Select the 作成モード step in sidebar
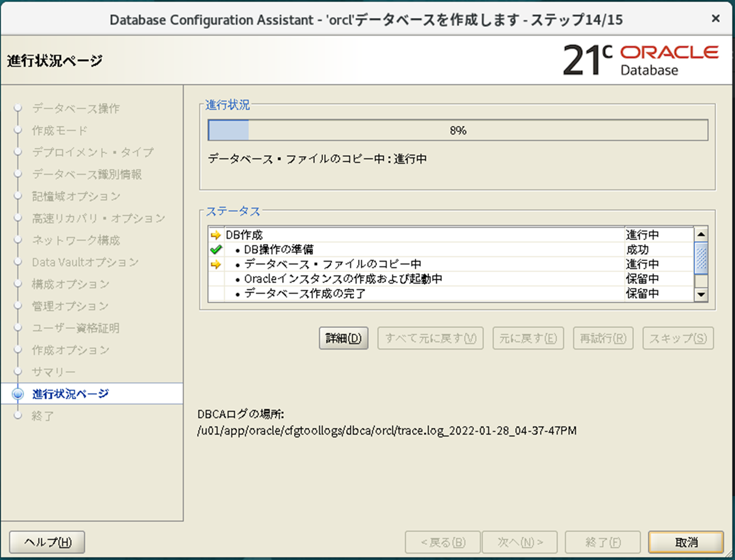The height and width of the screenshot is (560, 735). [x=59, y=130]
